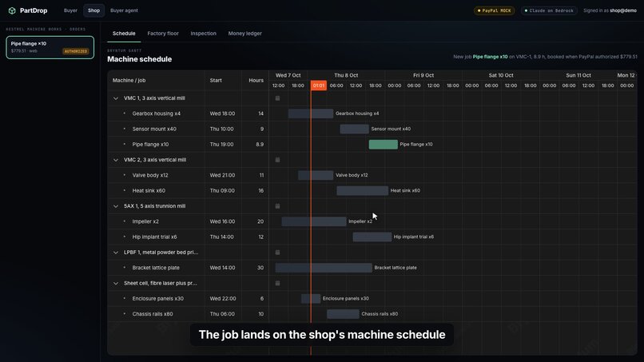This screenshot has width=644, height=362.
Task: Select the Shop nav tab
Action: [93, 10]
